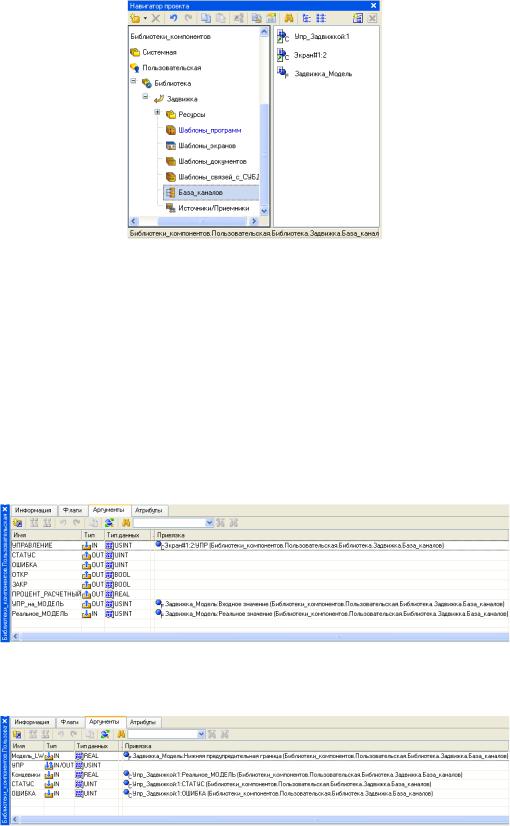Click the binoculars icon in УПРАВЛЕНИЕ panel toolbar
Image resolution: width=510 pixels, height=826 pixels.
[x=126, y=523]
